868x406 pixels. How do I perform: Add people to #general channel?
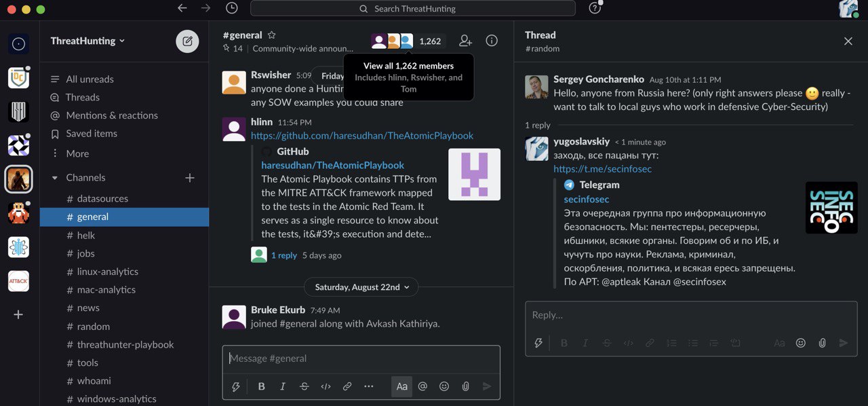pos(465,41)
